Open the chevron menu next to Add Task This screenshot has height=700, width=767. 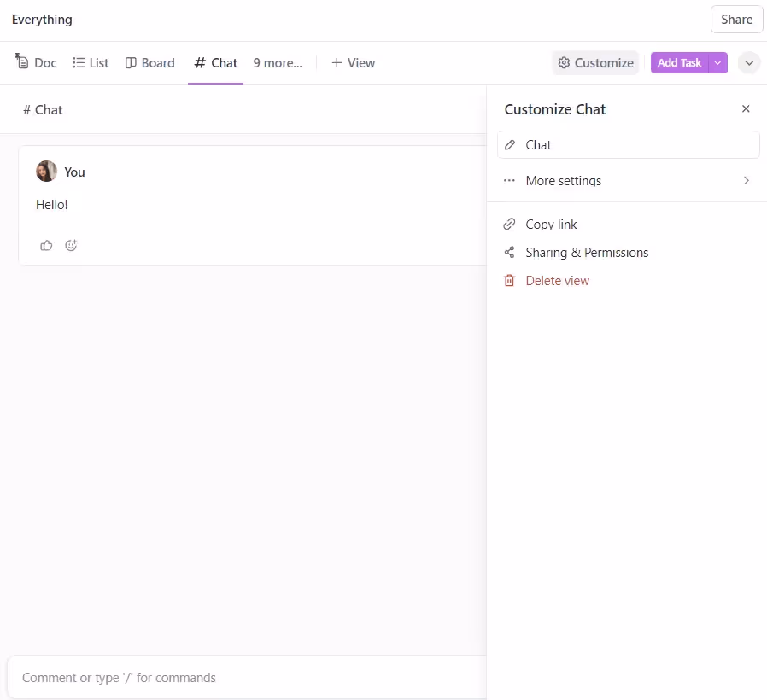pos(749,62)
